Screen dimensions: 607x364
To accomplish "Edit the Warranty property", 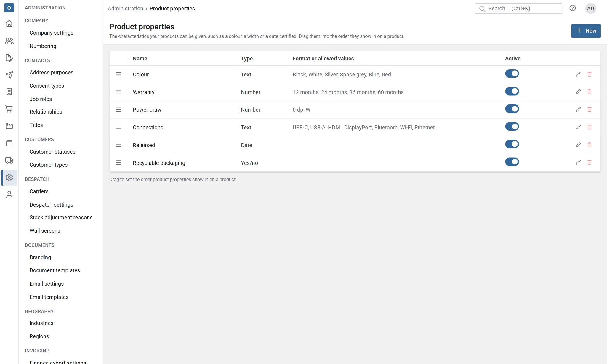I will [x=578, y=92].
